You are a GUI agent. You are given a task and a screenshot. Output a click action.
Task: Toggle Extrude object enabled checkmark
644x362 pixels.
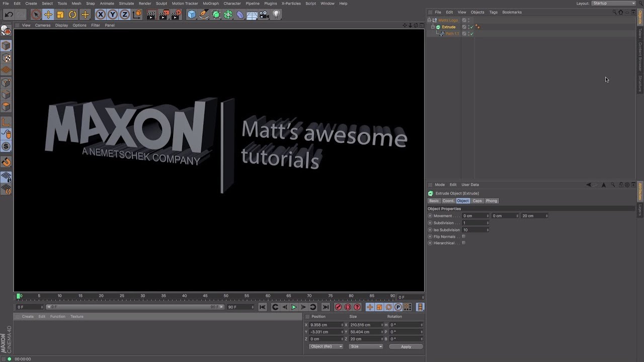click(x=472, y=27)
